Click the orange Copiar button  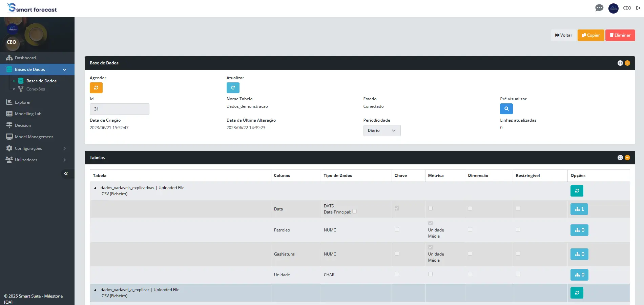pos(590,35)
